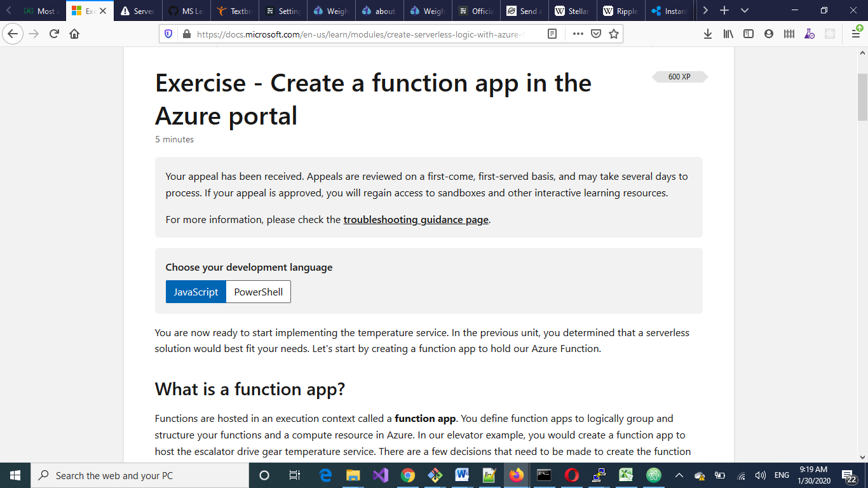The height and width of the screenshot is (488, 868).
Task: Launch Visual Studio from the taskbar
Action: (x=380, y=475)
